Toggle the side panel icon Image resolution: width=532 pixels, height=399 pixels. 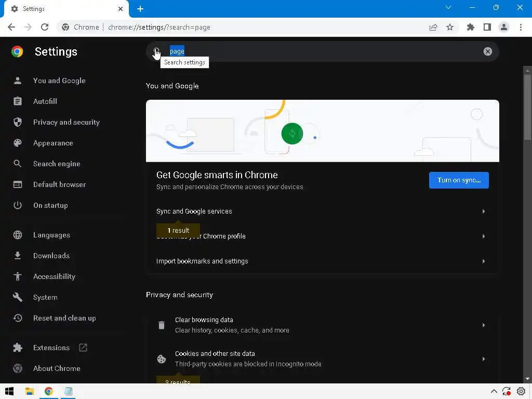pos(487,27)
